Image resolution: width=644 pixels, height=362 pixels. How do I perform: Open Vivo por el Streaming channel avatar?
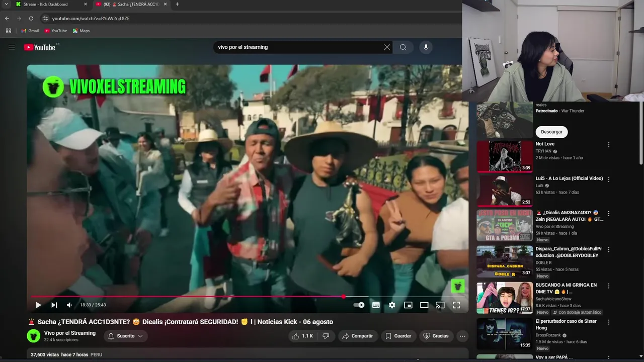[33, 336]
